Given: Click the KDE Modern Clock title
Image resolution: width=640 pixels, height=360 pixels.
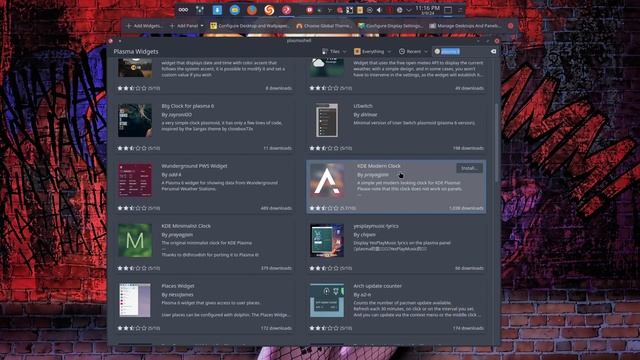Looking at the screenshot, I should pos(379,166).
